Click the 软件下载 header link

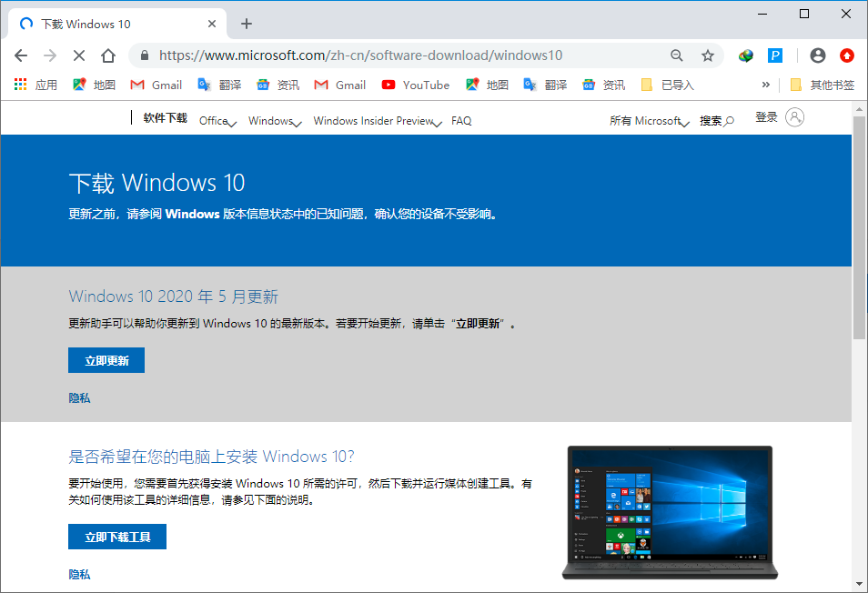click(165, 118)
